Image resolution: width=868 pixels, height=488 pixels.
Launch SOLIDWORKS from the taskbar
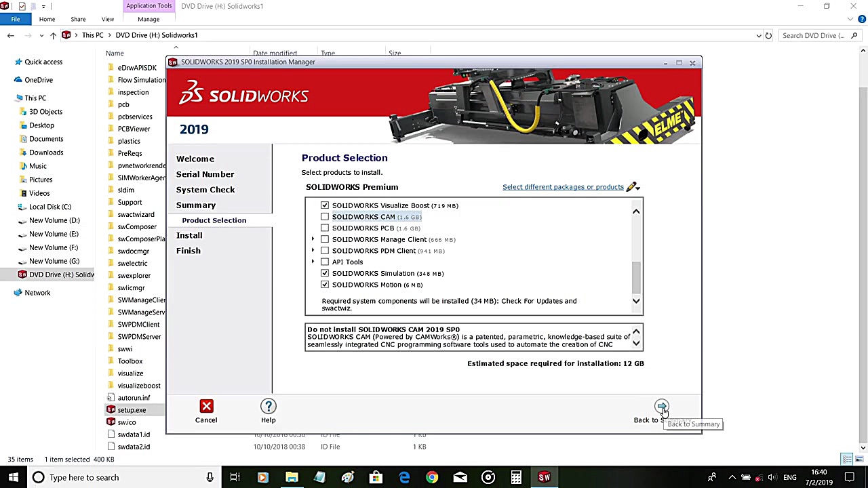pos(543,477)
